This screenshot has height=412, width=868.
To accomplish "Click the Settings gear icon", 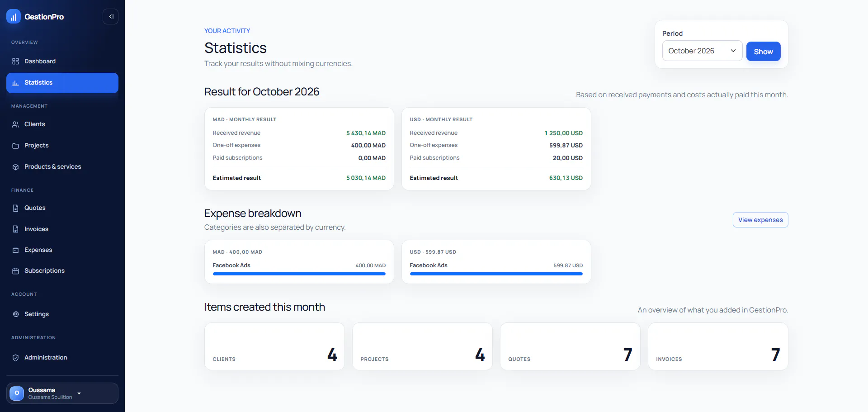I will [15, 314].
